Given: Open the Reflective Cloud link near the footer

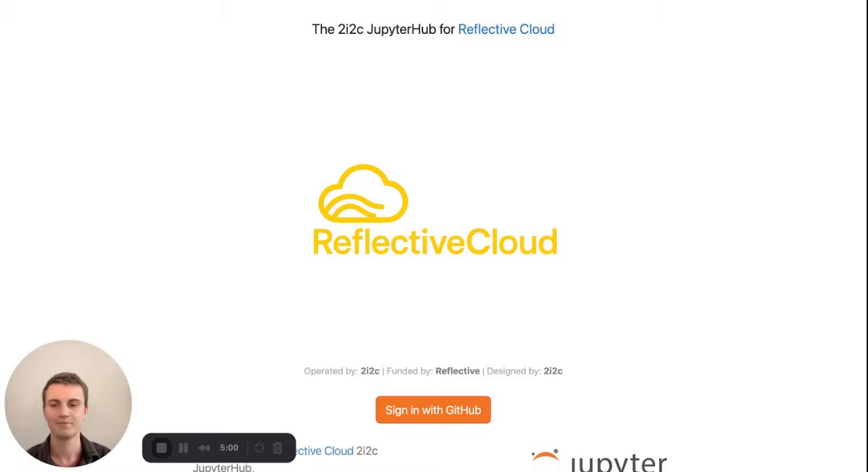Looking at the screenshot, I should point(325,451).
